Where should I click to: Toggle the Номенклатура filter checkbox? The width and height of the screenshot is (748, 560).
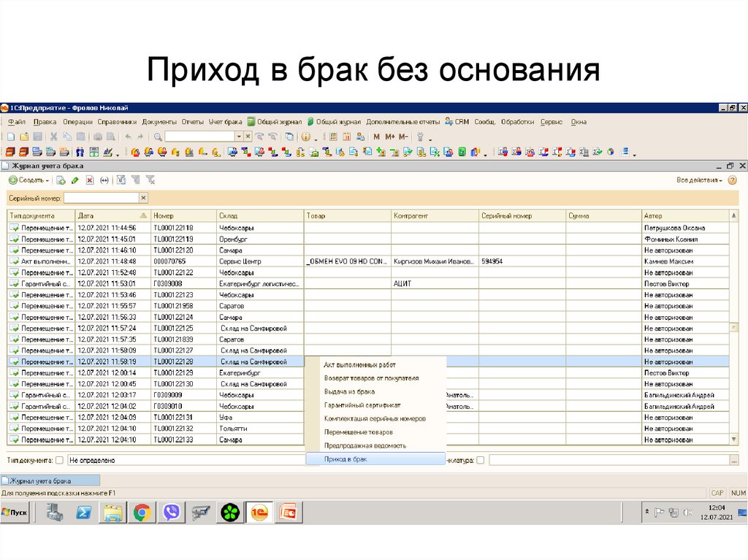481,461
